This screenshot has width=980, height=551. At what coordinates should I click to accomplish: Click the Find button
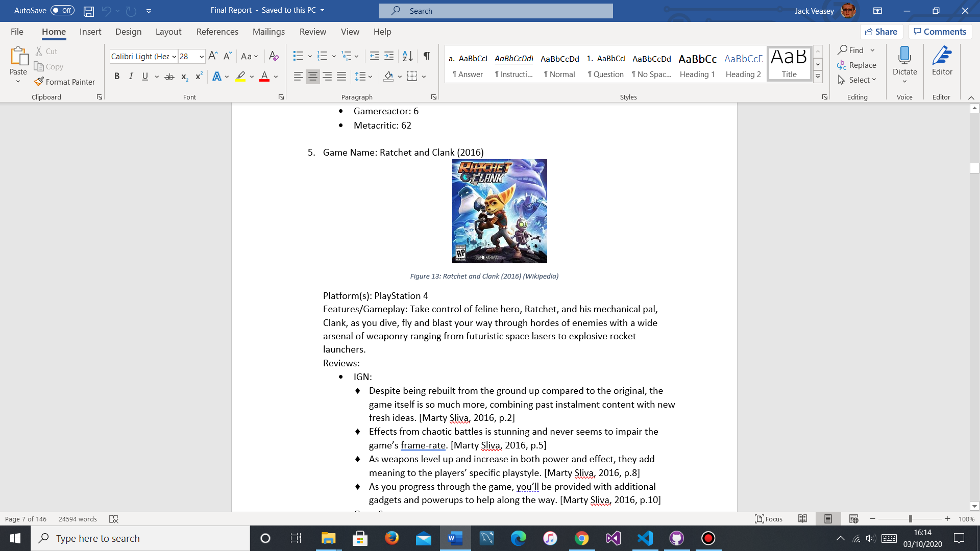[x=851, y=50]
